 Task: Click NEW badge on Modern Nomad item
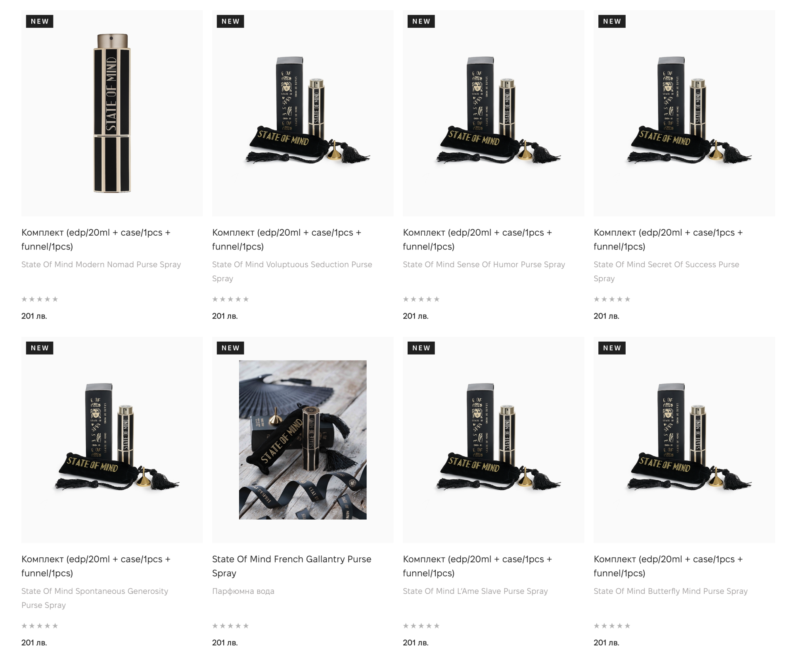pyautogui.click(x=40, y=21)
